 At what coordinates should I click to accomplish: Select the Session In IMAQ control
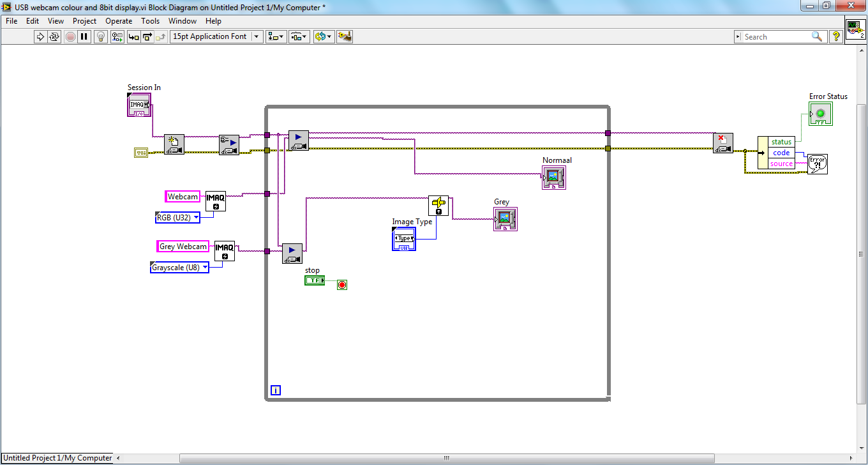[139, 105]
